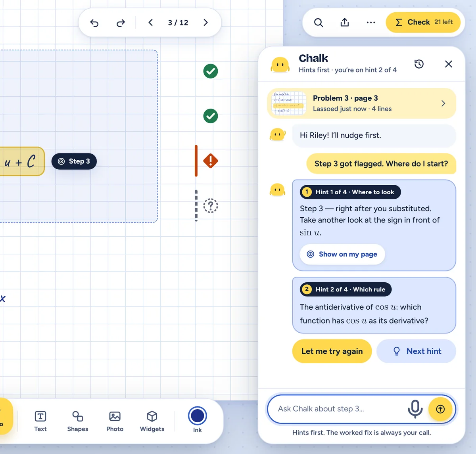Close the Chalk panel
Viewport: 476px width, 454px height.
pyautogui.click(x=449, y=64)
